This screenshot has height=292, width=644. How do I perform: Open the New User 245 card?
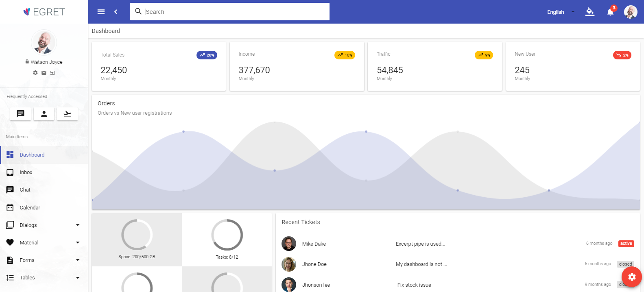pyautogui.click(x=573, y=66)
